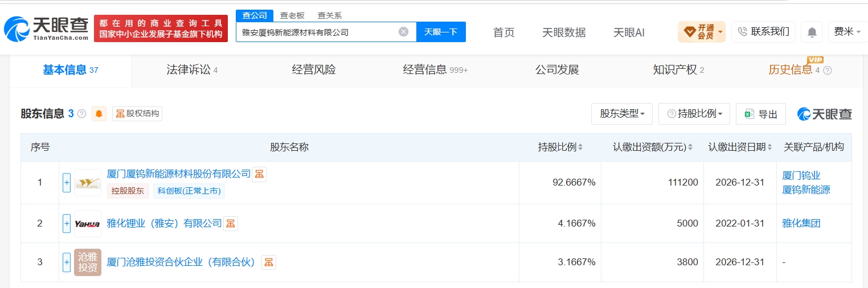
Task: Expand the row for 厦门厦钨新能源材料股份有限公司
Action: [x=67, y=183]
